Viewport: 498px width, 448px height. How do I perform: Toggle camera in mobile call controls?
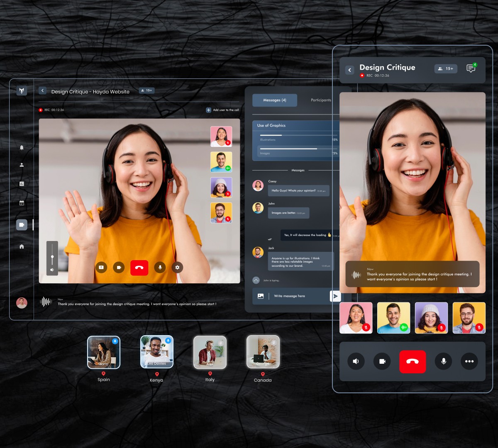pos(382,361)
